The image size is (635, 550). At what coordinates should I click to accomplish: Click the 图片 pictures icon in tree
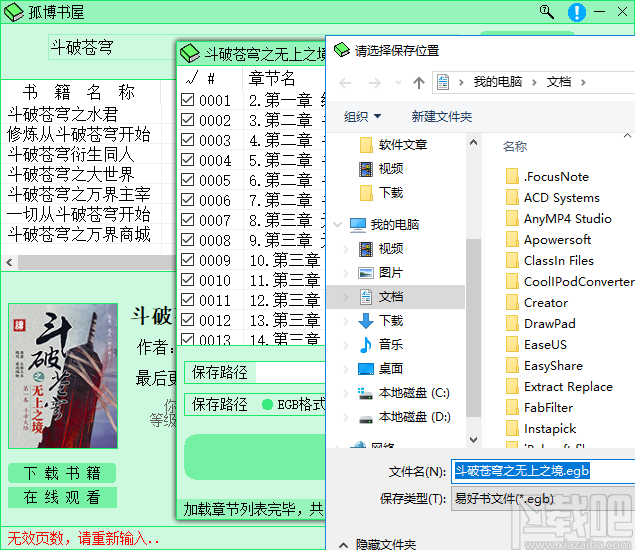[366, 273]
